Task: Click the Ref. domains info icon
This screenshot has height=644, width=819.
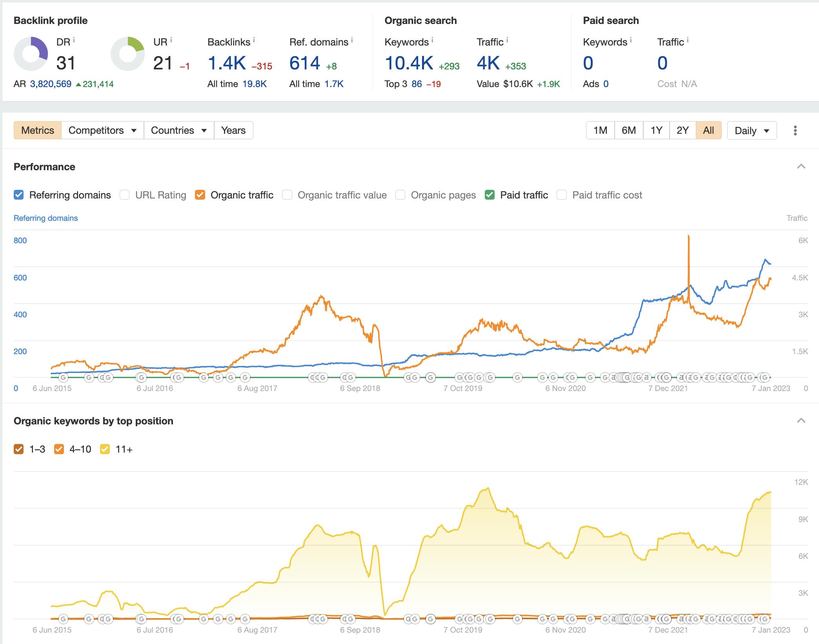Action: point(352,40)
